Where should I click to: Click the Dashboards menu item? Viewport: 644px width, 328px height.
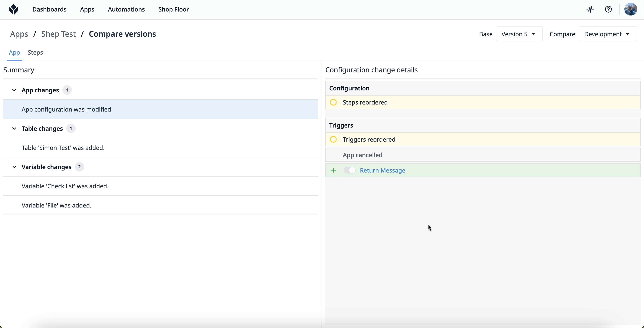point(49,9)
